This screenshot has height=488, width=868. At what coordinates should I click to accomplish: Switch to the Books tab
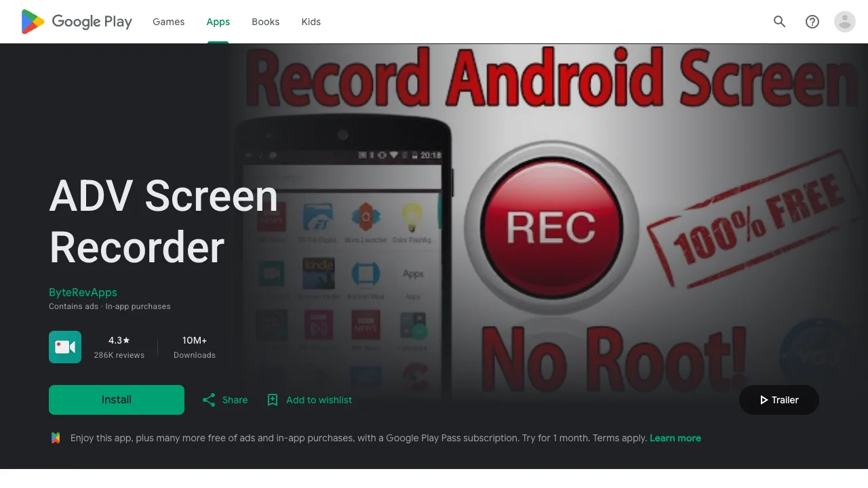[266, 22]
